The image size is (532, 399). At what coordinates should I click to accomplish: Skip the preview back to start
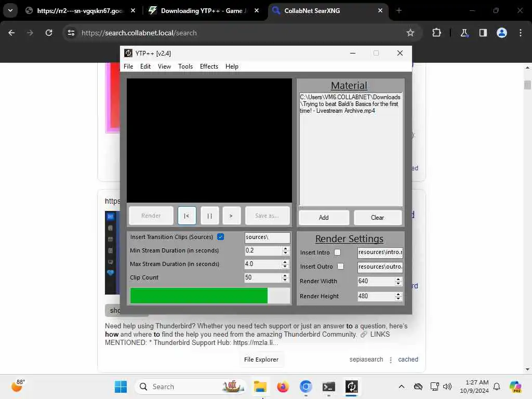coord(187,216)
